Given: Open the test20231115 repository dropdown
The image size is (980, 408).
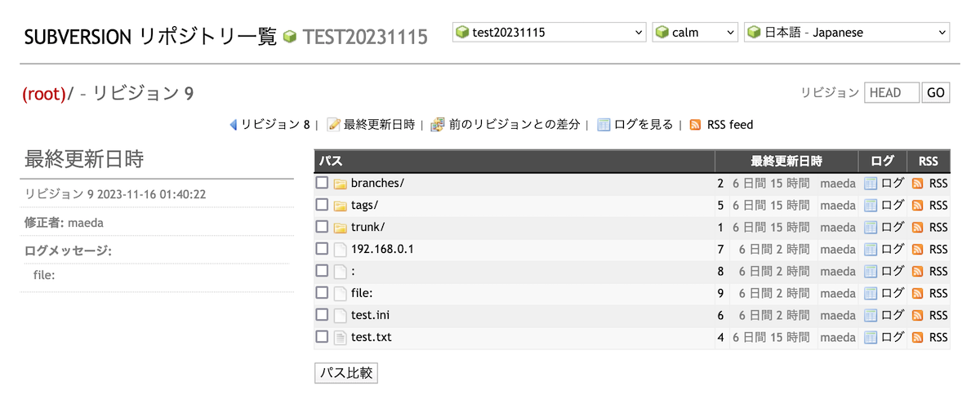Looking at the screenshot, I should (550, 33).
